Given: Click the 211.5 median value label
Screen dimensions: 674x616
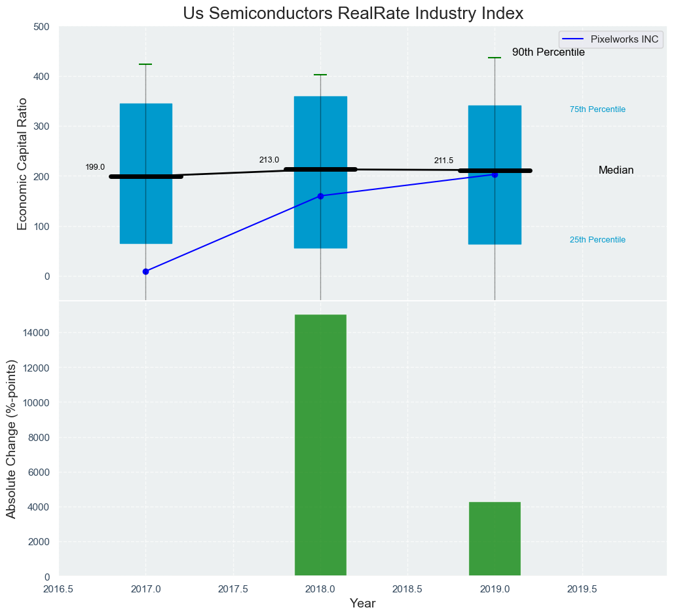Looking at the screenshot, I should coord(443,161).
